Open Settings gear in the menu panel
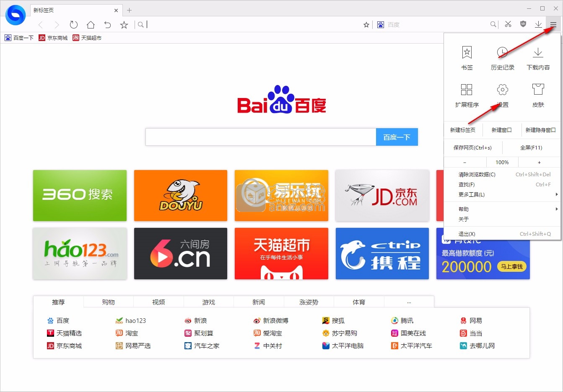563x392 pixels. 502,95
